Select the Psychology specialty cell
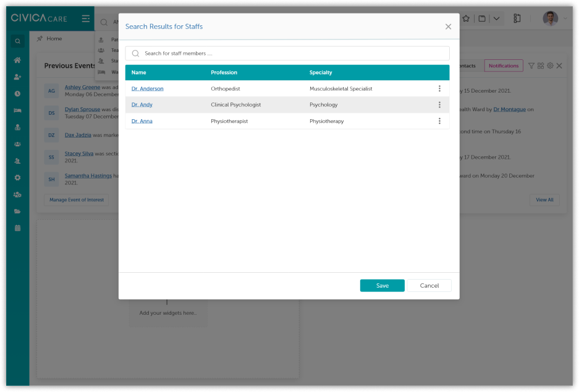The width and height of the screenshot is (579, 392). (x=323, y=105)
